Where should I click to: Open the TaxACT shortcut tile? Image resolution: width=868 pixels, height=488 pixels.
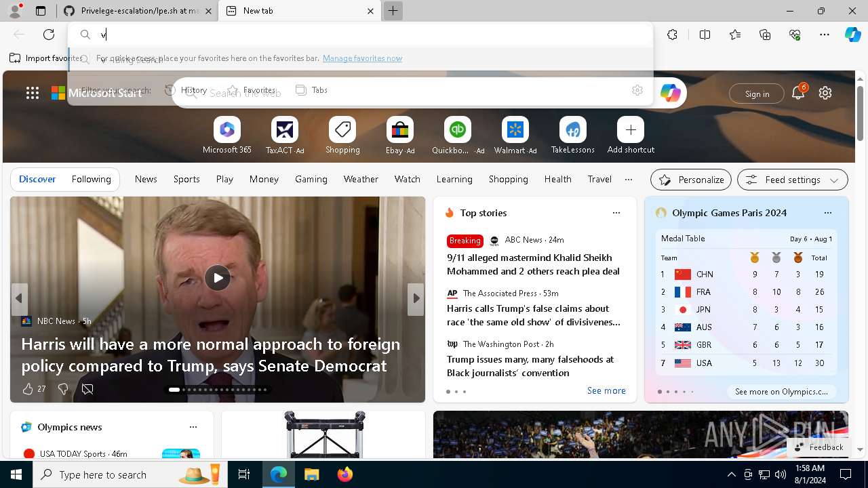pyautogui.click(x=285, y=129)
